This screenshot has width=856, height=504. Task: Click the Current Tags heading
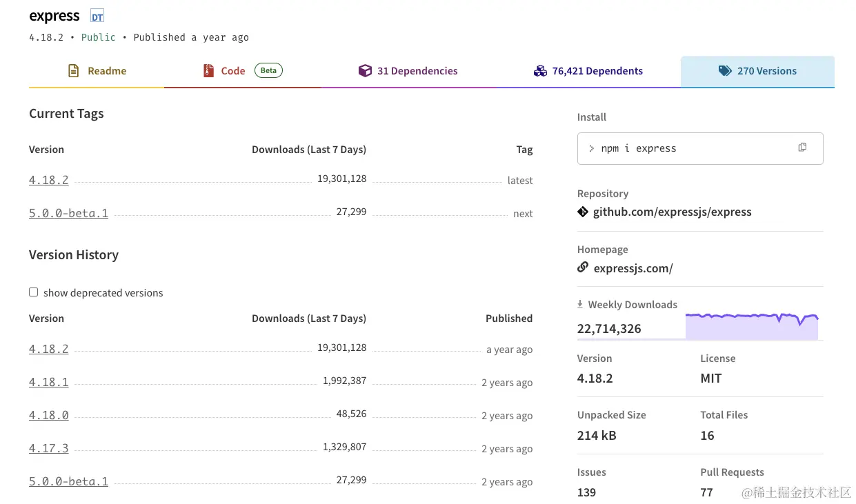click(66, 114)
